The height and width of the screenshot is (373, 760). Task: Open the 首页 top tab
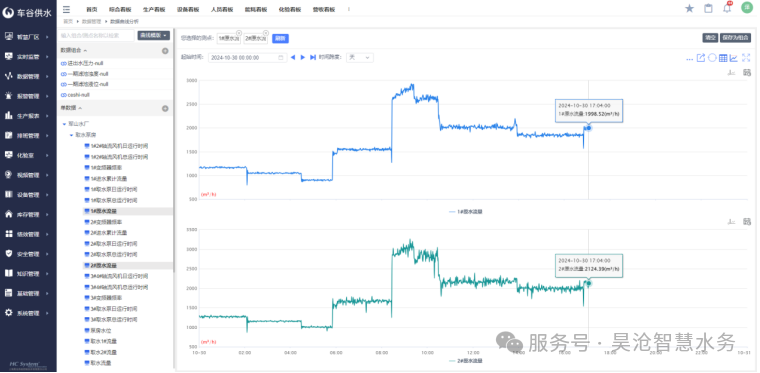tap(92, 9)
